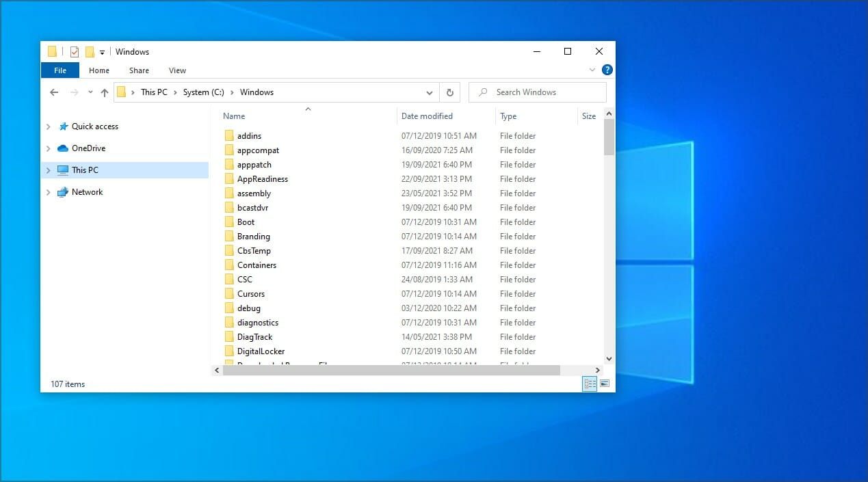868x482 pixels.
Task: Expand the ribbon using the chevron
Action: (x=592, y=70)
